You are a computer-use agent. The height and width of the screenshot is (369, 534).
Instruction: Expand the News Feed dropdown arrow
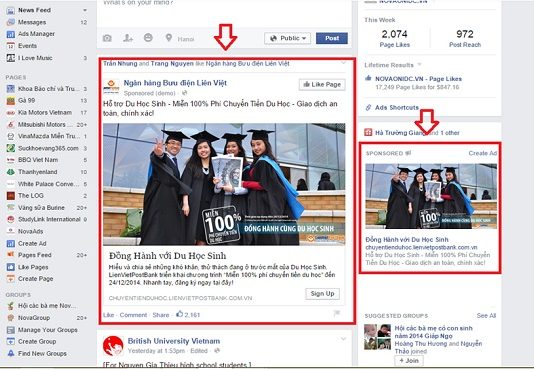[85, 10]
